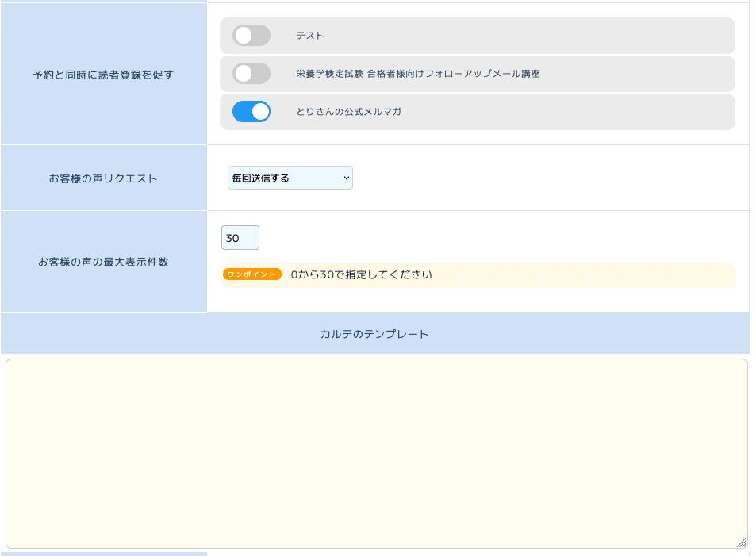Click the orange ワンポイント badge
The width and height of the screenshot is (756, 556).
click(x=251, y=274)
